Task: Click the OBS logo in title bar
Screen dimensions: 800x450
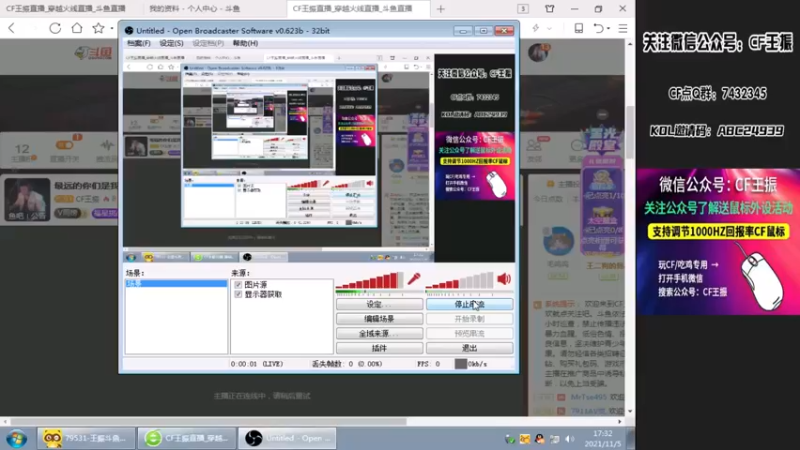Action: [129, 31]
